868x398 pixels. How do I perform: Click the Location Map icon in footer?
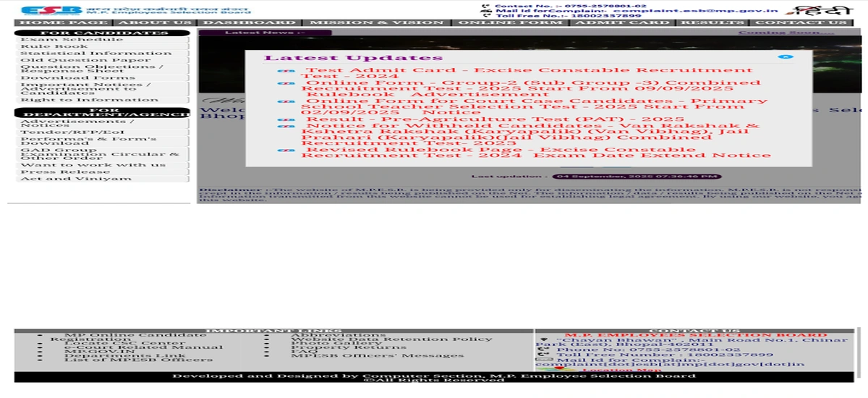click(558, 371)
